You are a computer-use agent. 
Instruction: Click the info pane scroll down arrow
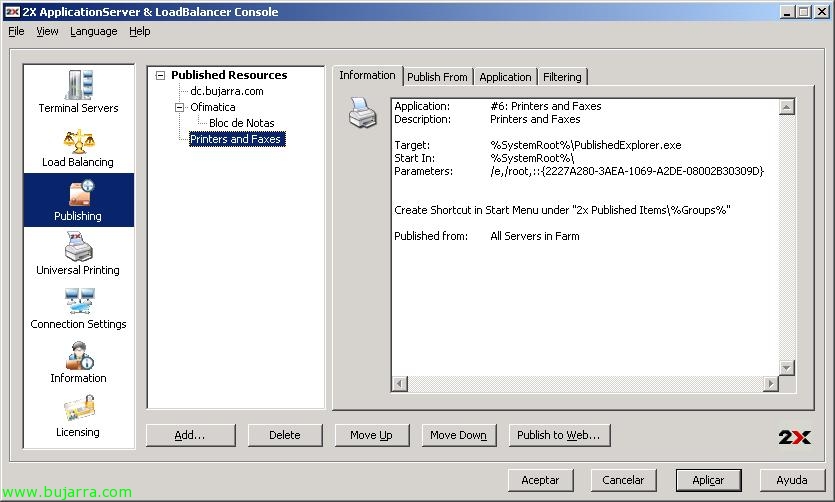[787, 368]
